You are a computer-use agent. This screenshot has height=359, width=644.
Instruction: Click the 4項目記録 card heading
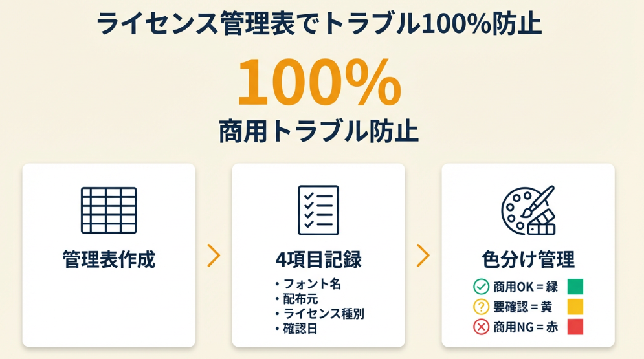(318, 259)
